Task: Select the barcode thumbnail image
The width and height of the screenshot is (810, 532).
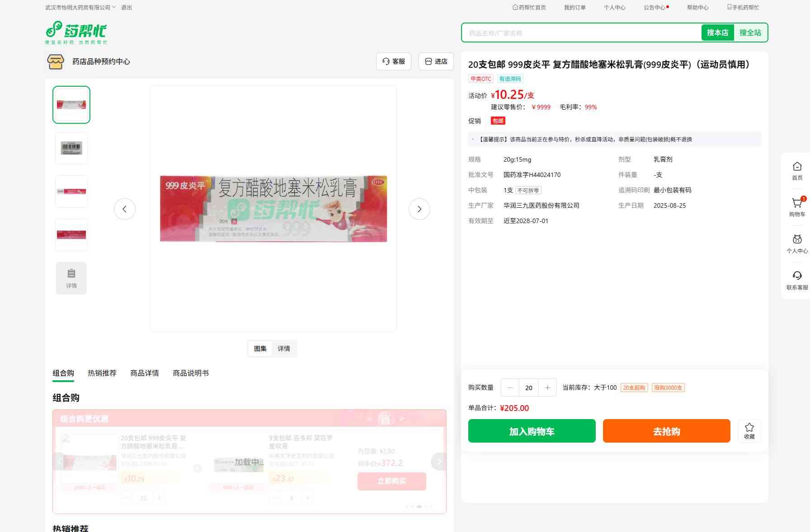Action: [71, 148]
